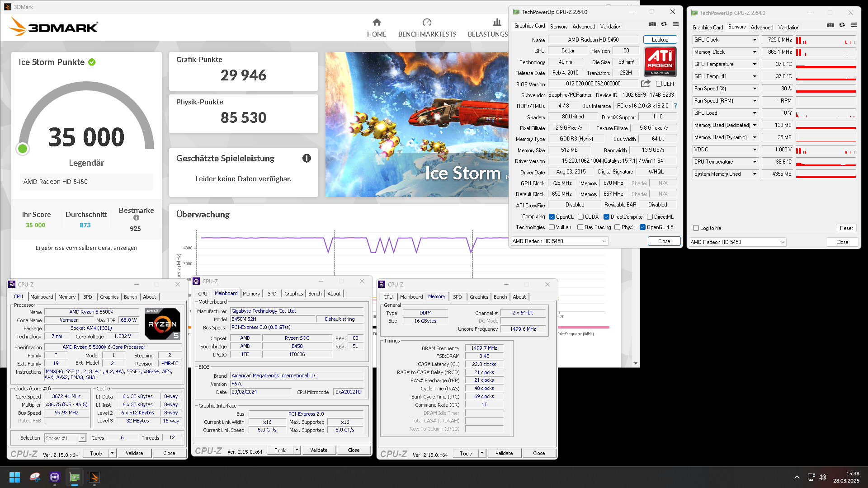The image size is (868, 488).
Task: Click the first pinned taskbar app icon
Action: (x=35, y=477)
